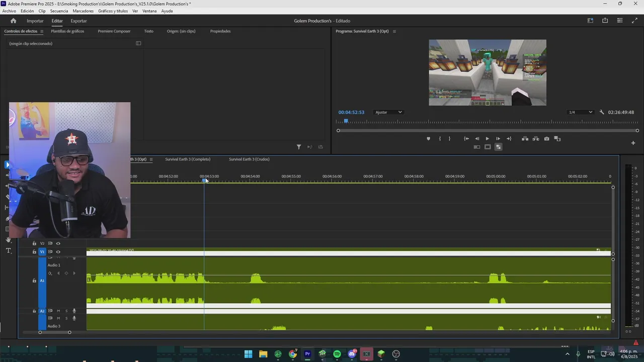Toggle lock on V2 track
The width and height of the screenshot is (644, 362).
pos(34,243)
